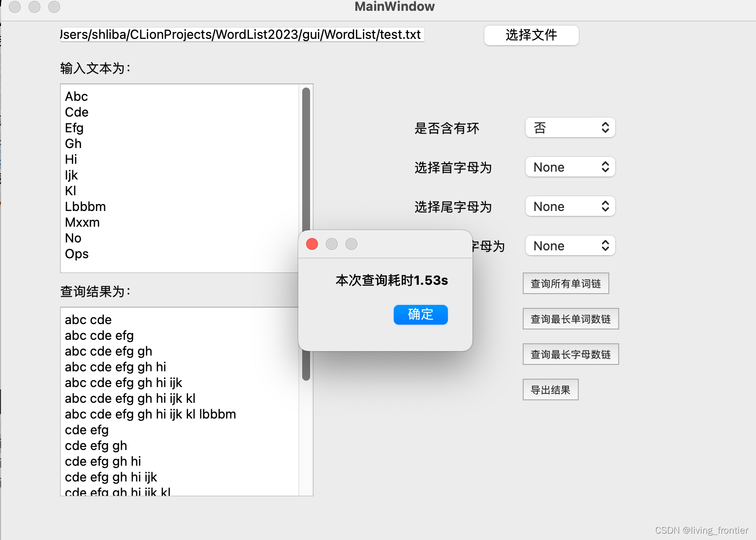Screen dimensions: 756x540
Task: Click the 'Ijk' line in input text
Action: point(71,175)
